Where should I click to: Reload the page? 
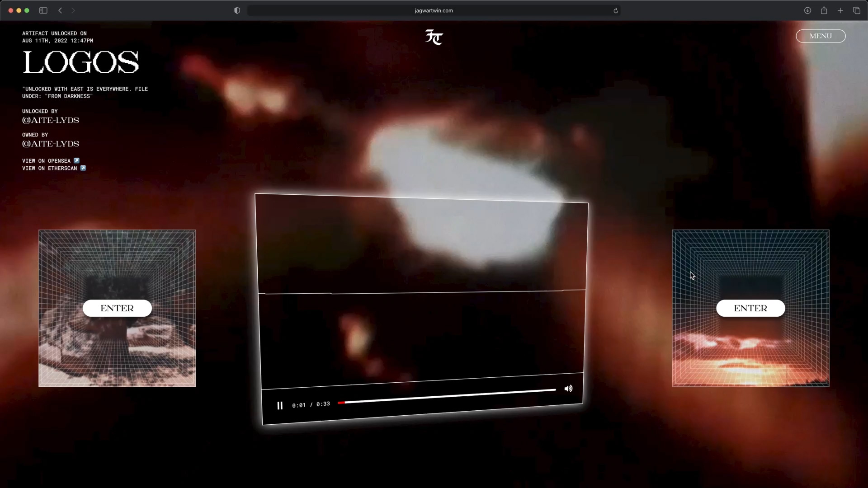[615, 10]
